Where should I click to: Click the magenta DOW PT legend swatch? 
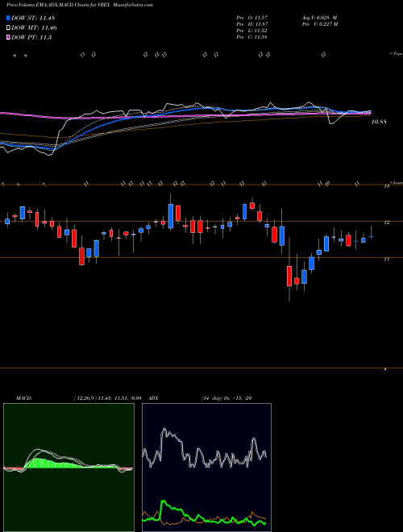(x=8, y=37)
